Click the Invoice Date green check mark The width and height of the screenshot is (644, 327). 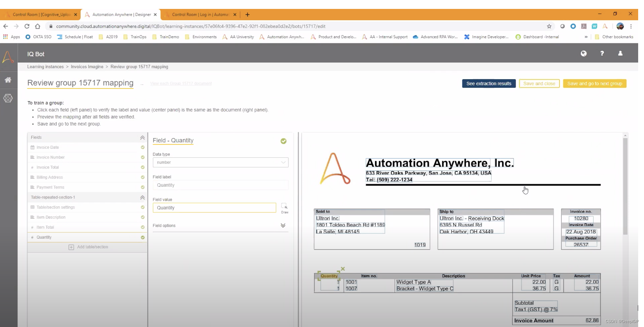point(142,147)
